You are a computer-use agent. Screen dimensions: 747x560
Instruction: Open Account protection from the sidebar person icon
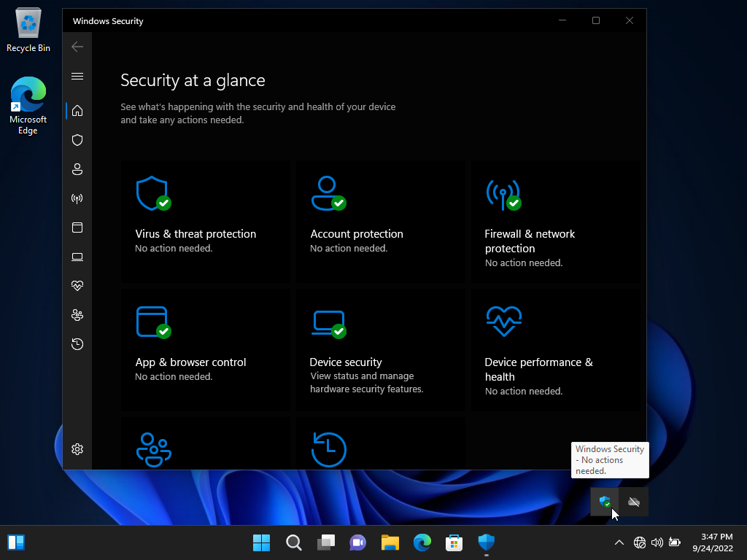click(x=77, y=169)
